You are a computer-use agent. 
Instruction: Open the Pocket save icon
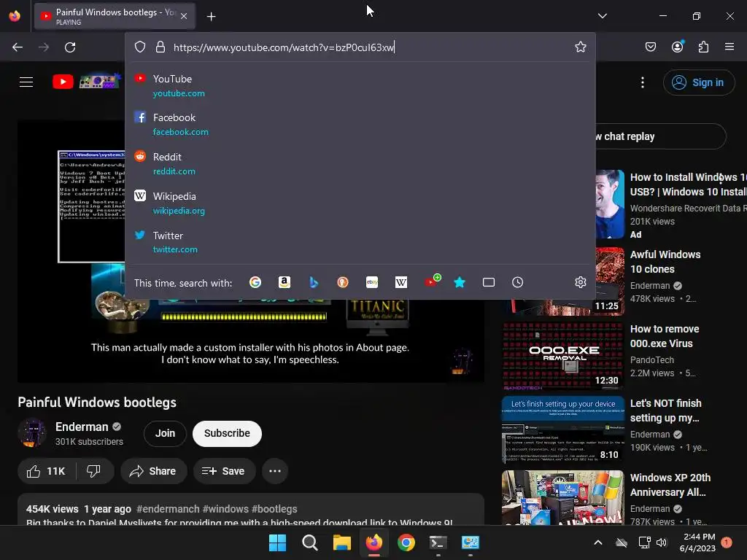pyautogui.click(x=651, y=47)
